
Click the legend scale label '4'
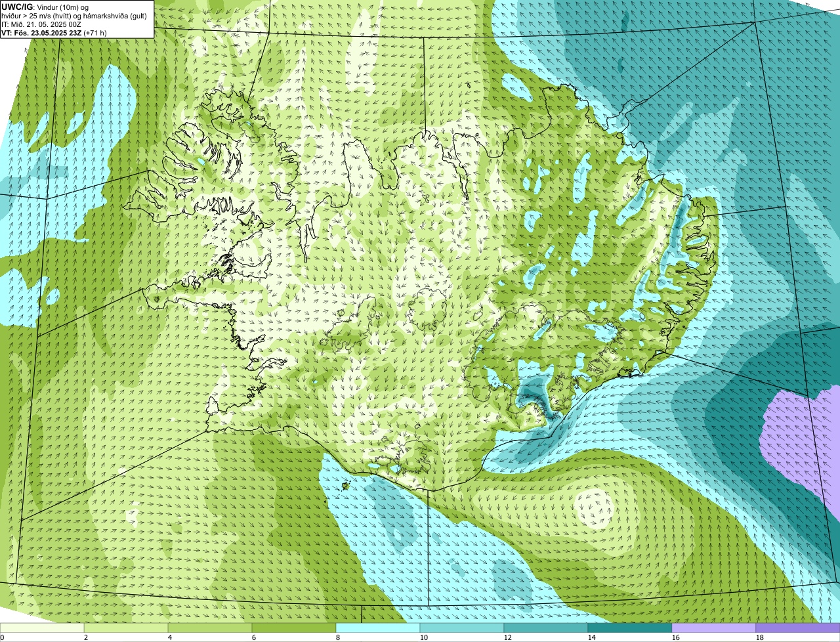[170, 637]
